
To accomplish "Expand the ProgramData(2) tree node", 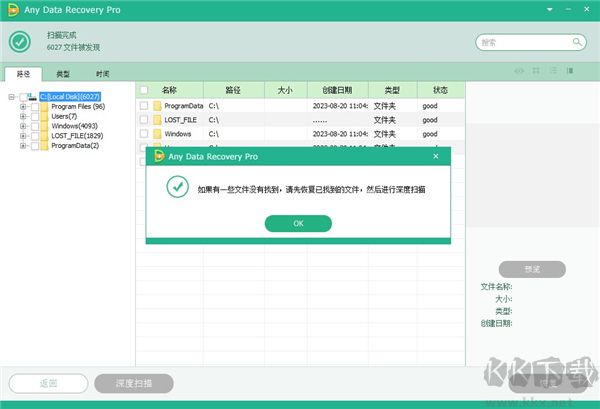I will [x=23, y=146].
